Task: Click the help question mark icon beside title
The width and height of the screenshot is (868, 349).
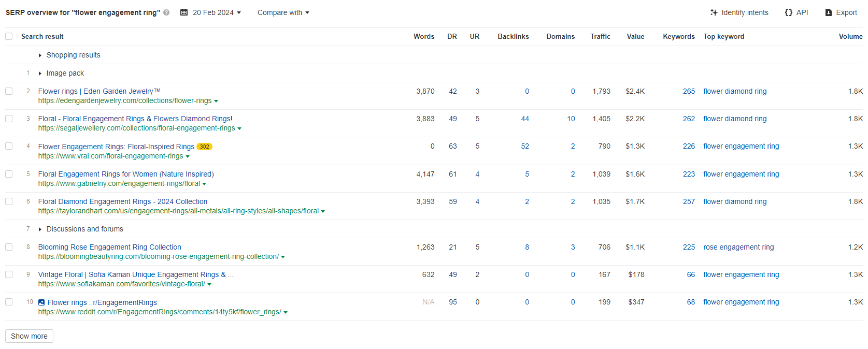Action: [x=166, y=12]
